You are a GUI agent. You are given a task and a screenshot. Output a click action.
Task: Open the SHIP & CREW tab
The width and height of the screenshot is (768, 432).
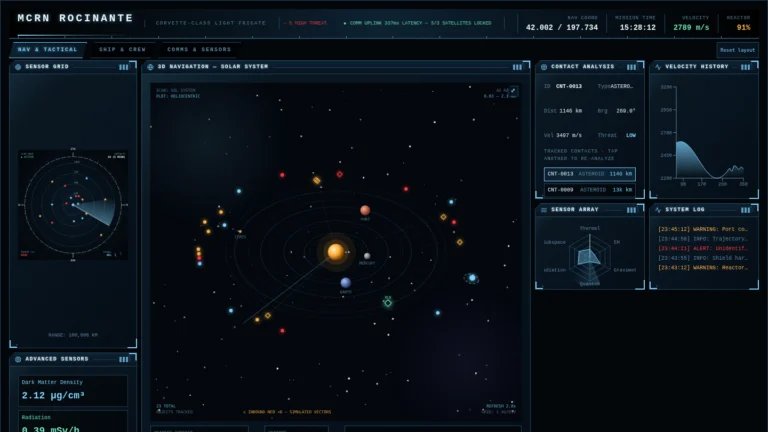click(x=122, y=49)
